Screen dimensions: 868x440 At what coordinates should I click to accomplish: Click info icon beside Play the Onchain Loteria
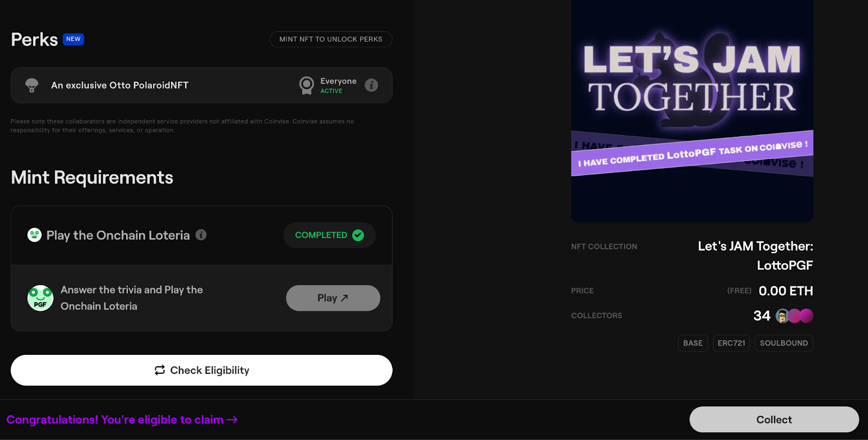click(x=201, y=235)
